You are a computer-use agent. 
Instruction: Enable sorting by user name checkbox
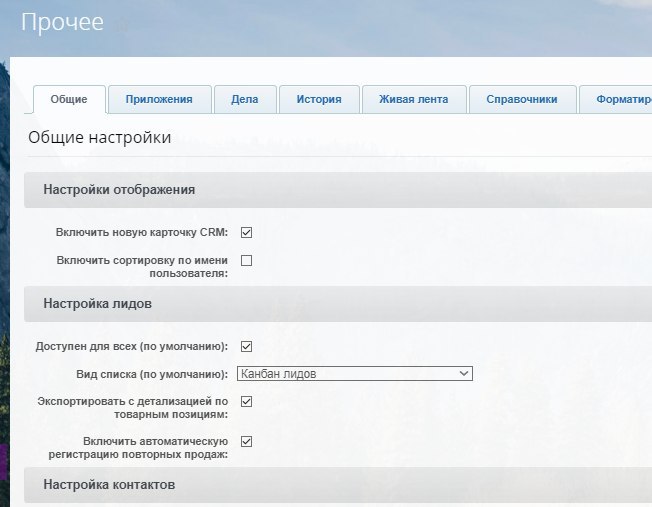(246, 260)
